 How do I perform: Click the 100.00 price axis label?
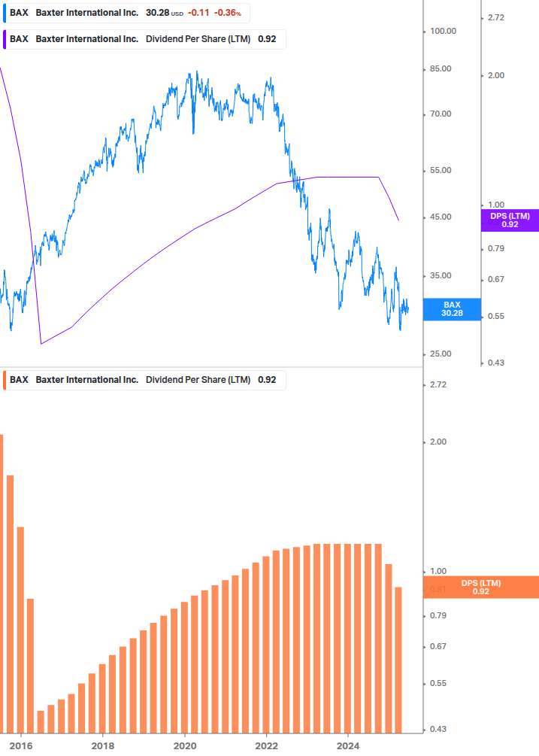[443, 31]
